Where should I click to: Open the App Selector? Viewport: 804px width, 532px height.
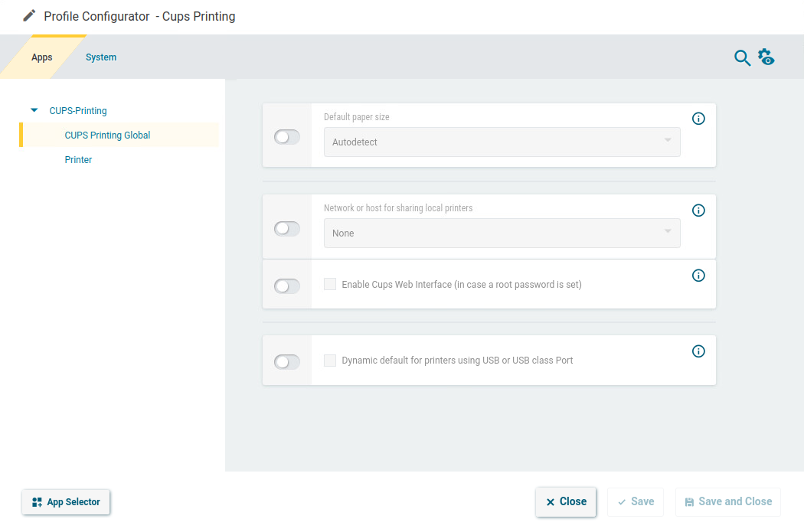(x=66, y=502)
